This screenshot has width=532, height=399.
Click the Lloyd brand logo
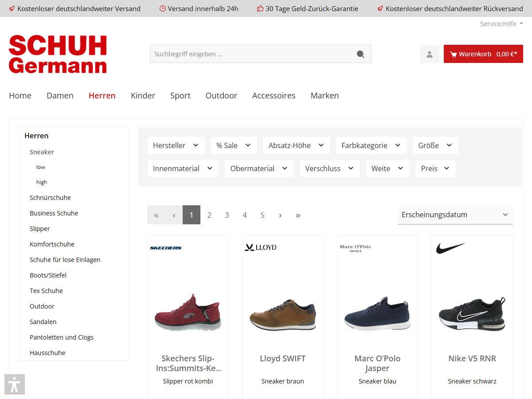point(260,247)
